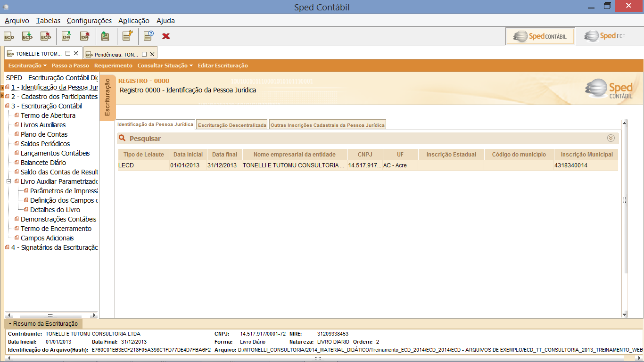Image resolution: width=644 pixels, height=362 pixels.
Task: Click Requerimento in the orange bar
Action: [113, 66]
